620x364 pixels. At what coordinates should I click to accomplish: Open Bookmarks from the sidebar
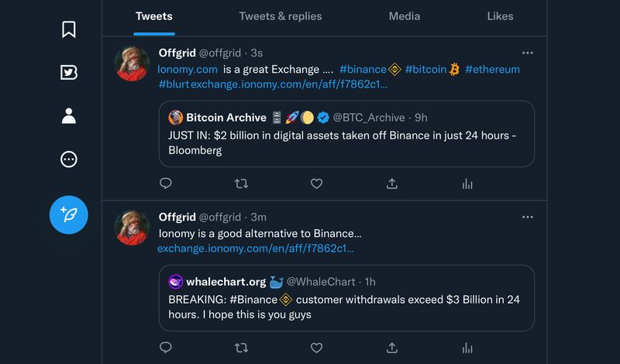[x=68, y=29]
